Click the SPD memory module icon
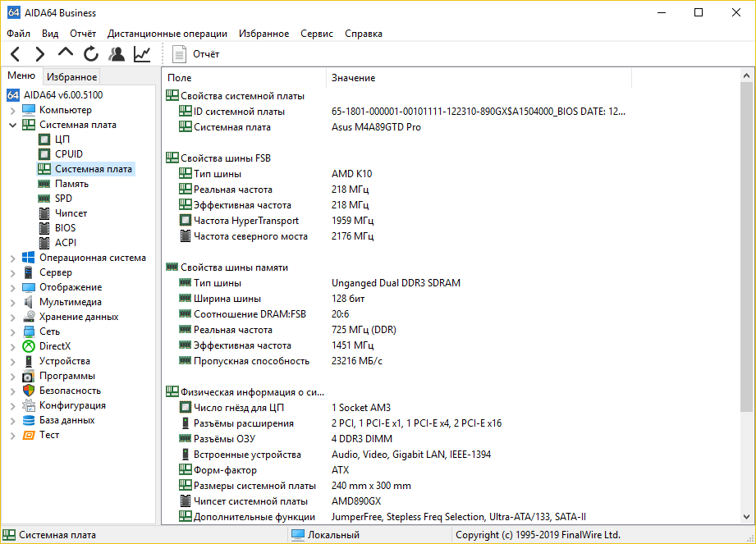The image size is (756, 544). (x=44, y=199)
